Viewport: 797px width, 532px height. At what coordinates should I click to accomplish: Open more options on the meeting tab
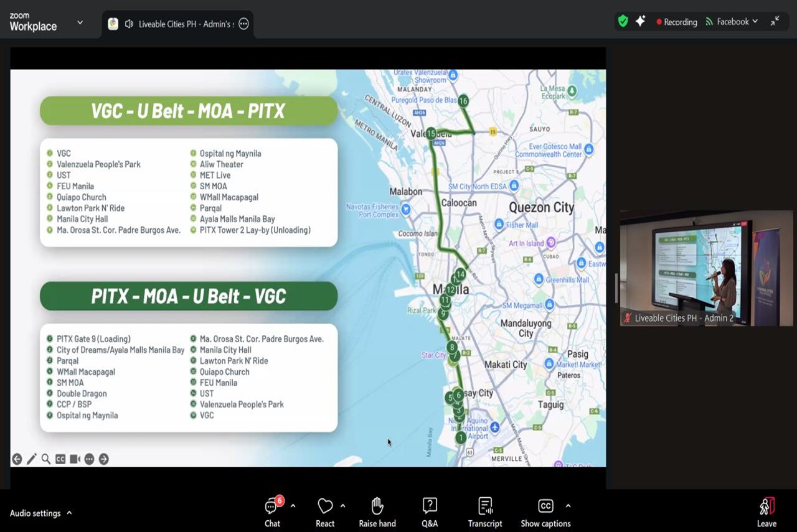coord(243,24)
